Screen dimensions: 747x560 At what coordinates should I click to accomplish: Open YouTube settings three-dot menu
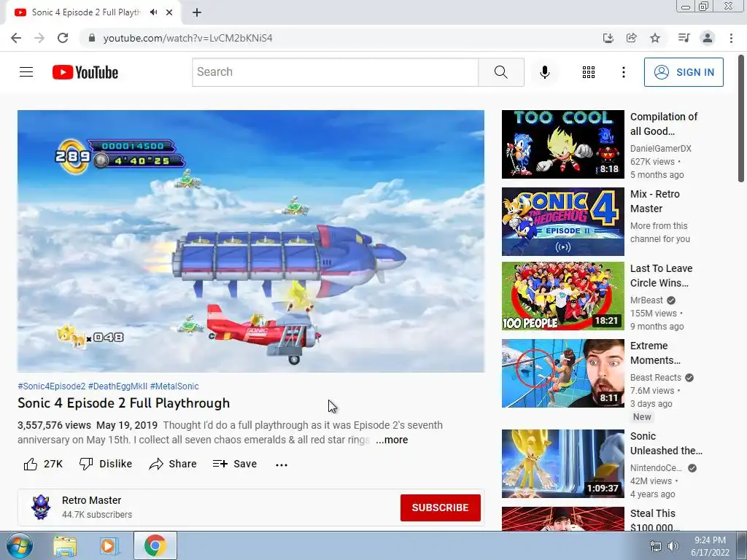623,72
